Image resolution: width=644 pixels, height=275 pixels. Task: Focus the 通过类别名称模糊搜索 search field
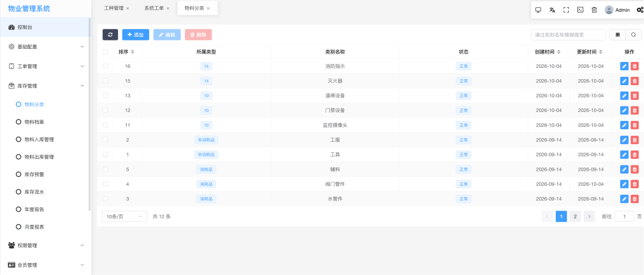click(568, 35)
